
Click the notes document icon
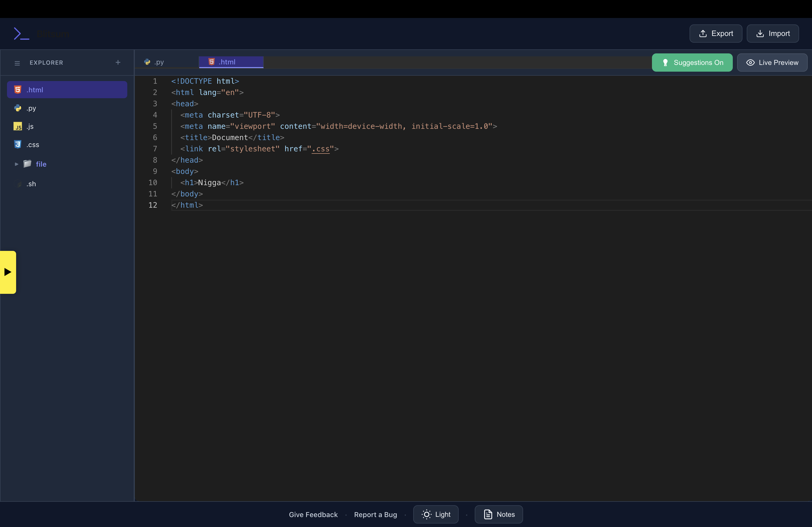pos(488,514)
